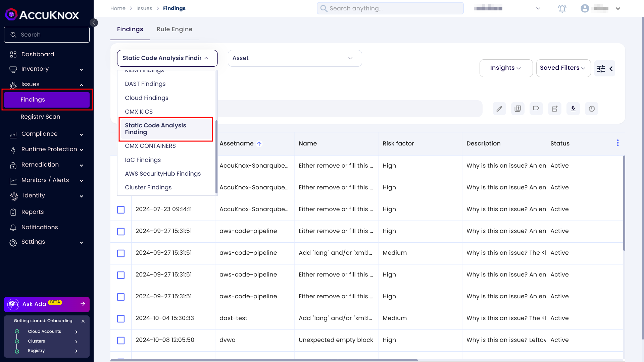
Task: Click the Ask Ada arrow button
Action: (83, 304)
